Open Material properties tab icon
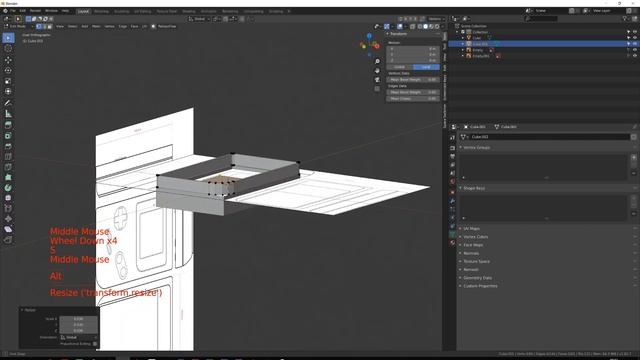The height and width of the screenshot is (360, 640). [452, 242]
